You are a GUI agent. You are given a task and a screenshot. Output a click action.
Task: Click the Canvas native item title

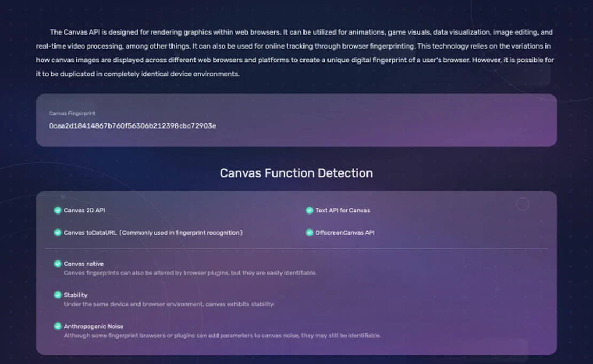click(x=83, y=264)
